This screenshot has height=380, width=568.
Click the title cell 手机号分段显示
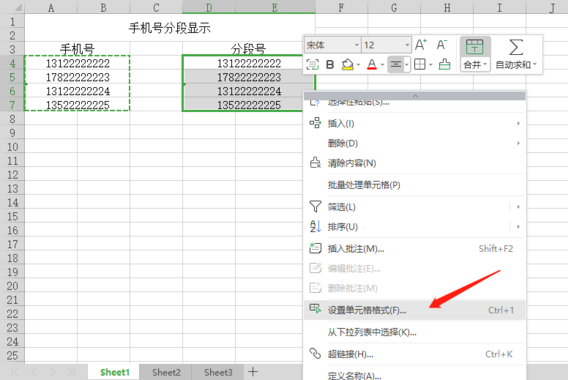pyautogui.click(x=170, y=28)
